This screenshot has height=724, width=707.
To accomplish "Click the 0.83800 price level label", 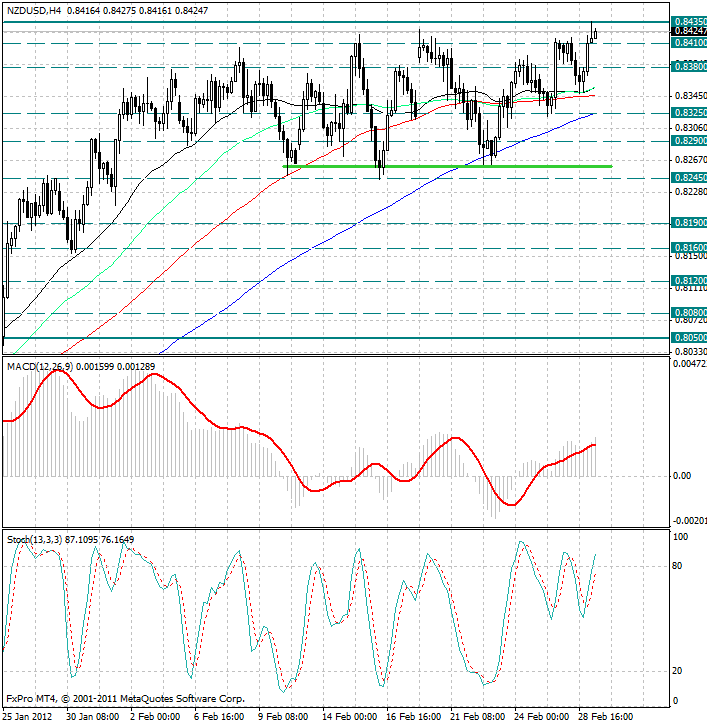I will pos(689,67).
